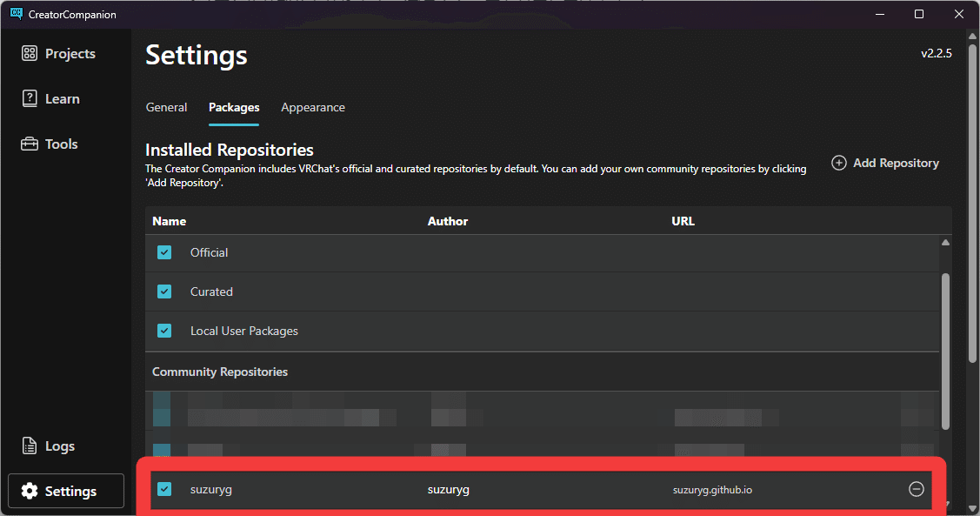Click the URL column header
The width and height of the screenshot is (980, 516).
(x=683, y=221)
